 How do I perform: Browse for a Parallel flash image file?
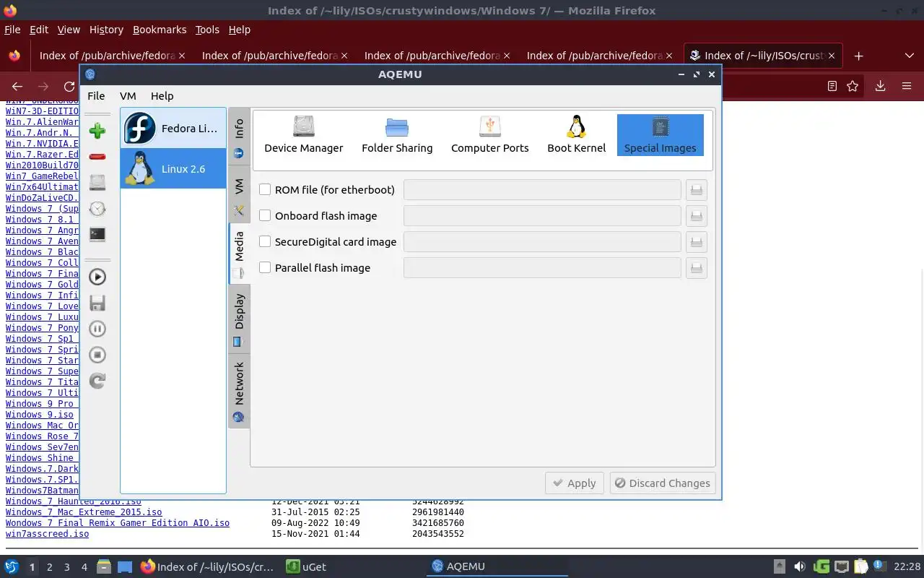pyautogui.click(x=696, y=268)
